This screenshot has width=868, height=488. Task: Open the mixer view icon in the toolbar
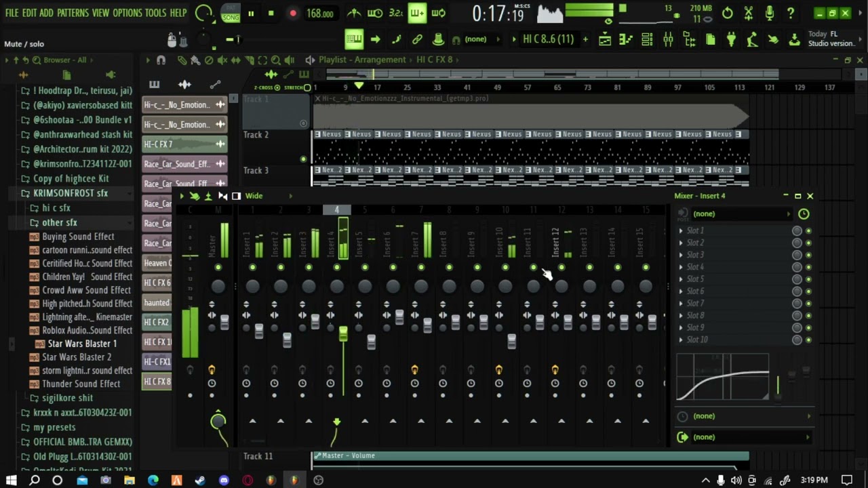coord(668,39)
